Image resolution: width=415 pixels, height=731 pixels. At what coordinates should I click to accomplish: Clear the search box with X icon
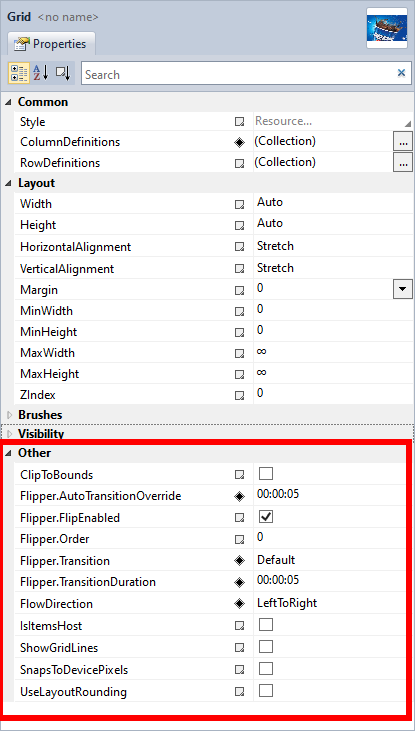click(401, 73)
